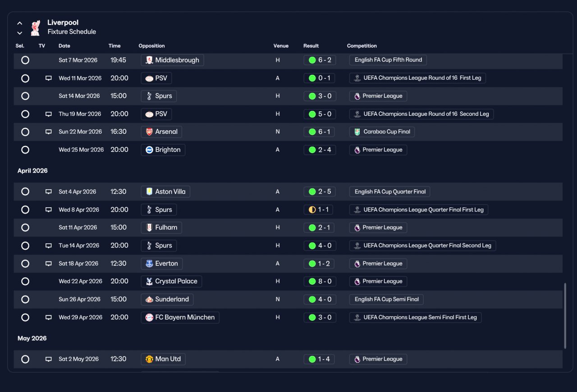This screenshot has height=392, width=577.
Task: Click green win indicator on Crystal Palace result
Action: (312, 282)
